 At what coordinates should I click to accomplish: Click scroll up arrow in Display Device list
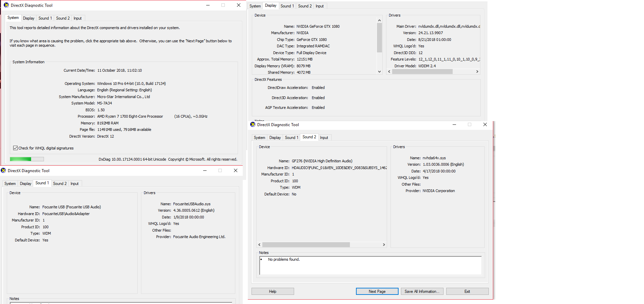(x=379, y=20)
